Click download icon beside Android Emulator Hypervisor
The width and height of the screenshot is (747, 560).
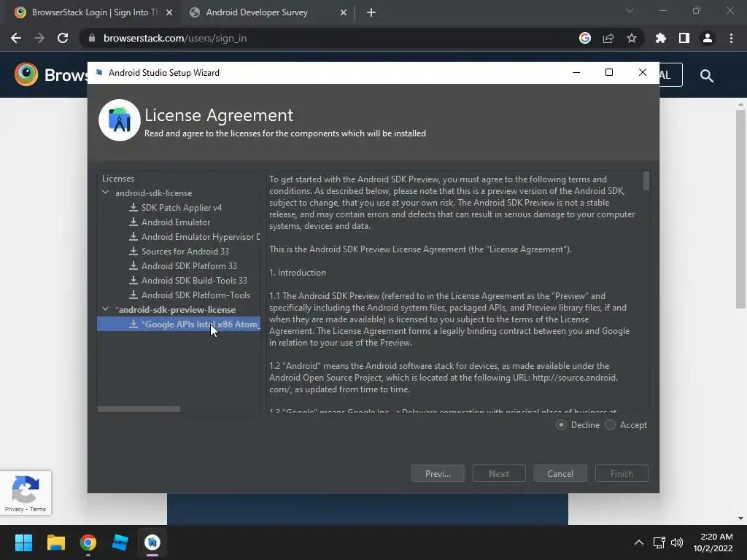133,237
